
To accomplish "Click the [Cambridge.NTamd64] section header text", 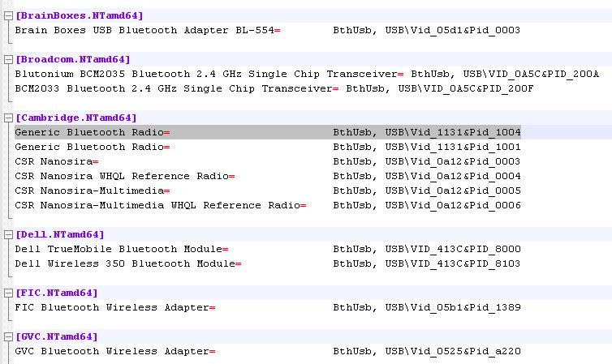I will pyautogui.click(x=76, y=118).
